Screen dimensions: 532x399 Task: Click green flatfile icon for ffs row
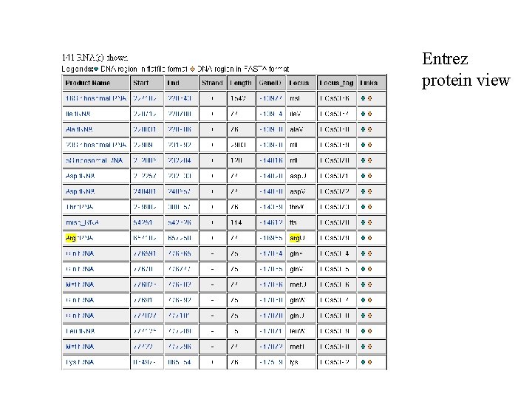[363, 222]
